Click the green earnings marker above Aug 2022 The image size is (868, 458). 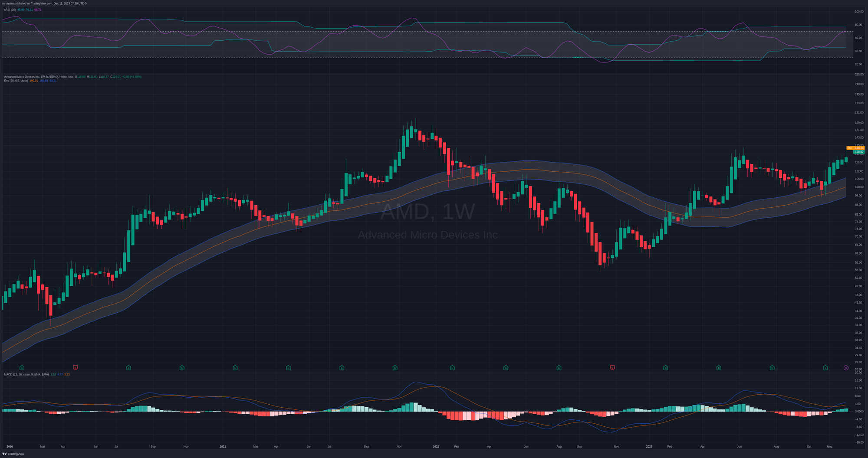[559, 368]
